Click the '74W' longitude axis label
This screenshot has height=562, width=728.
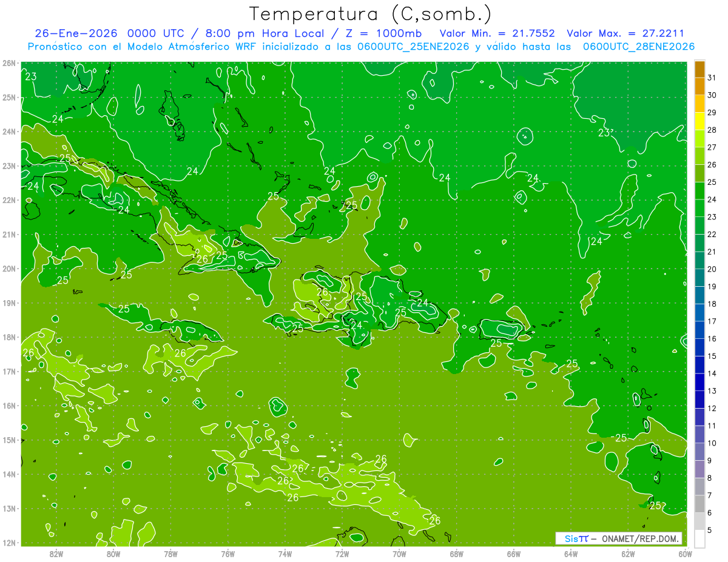[285, 554]
